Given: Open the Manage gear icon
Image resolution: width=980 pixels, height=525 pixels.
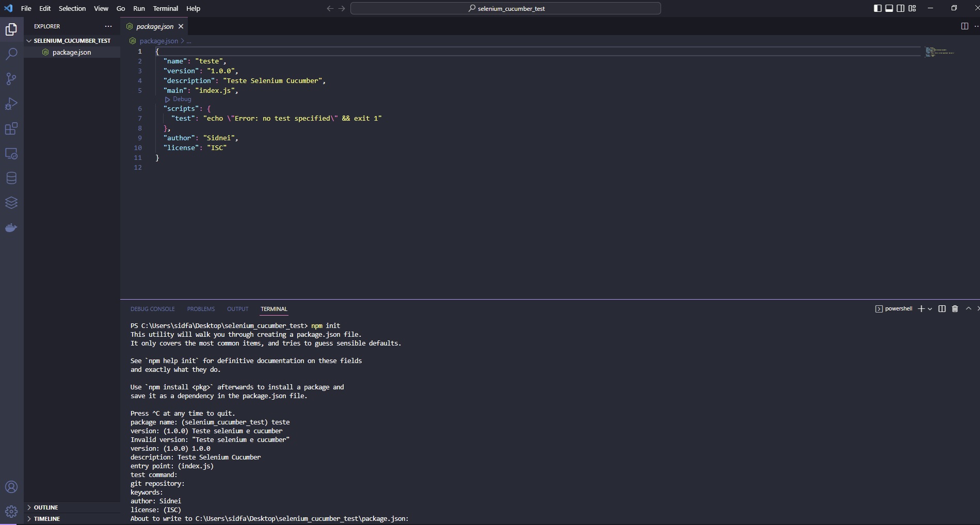Looking at the screenshot, I should [x=11, y=512].
